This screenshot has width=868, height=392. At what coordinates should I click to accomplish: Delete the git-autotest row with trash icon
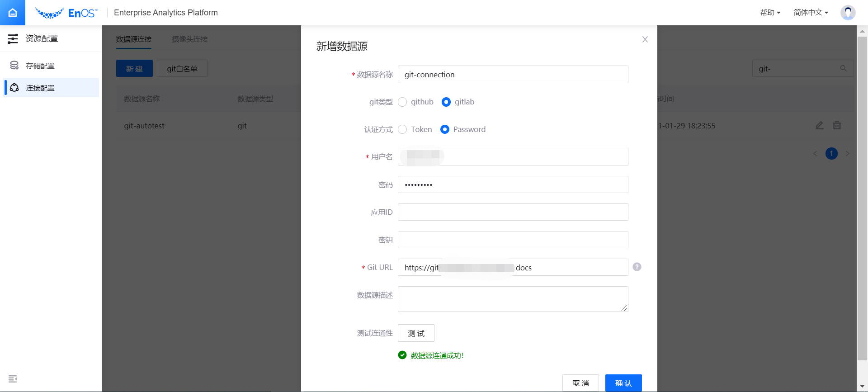pos(837,125)
